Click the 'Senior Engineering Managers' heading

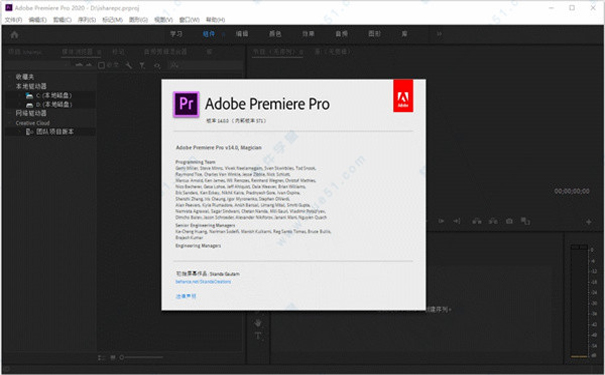(x=205, y=225)
